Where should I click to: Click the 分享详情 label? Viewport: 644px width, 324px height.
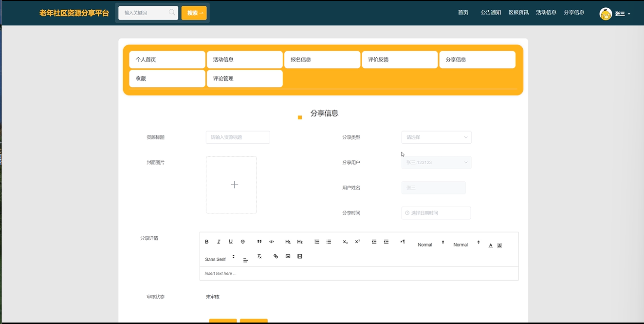pos(149,238)
